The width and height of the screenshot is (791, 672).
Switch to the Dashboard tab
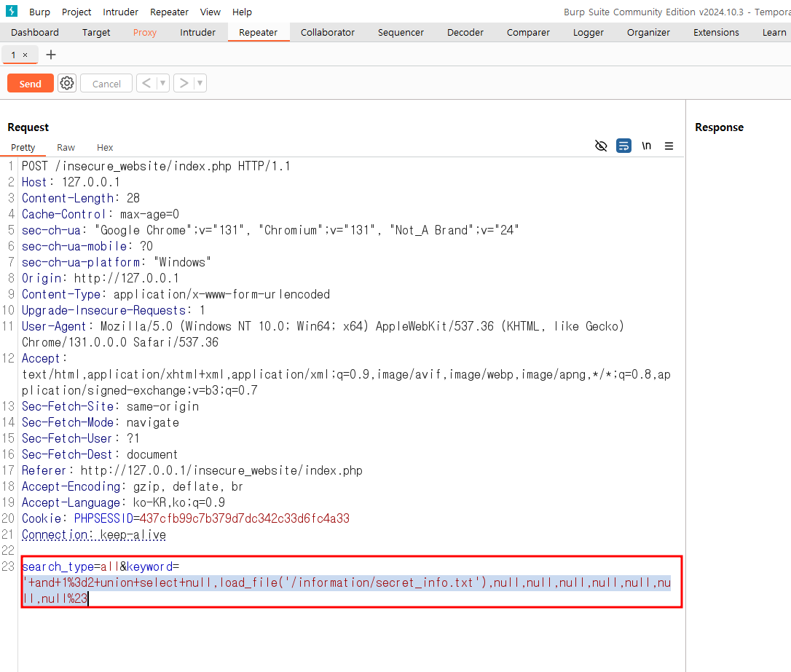click(x=35, y=32)
